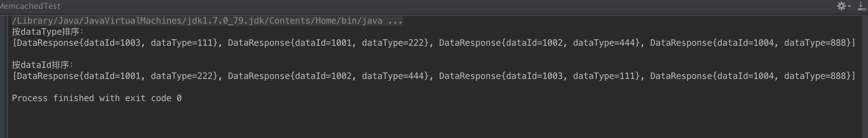Expand the folded java command line
Screen dimensions: 868x138
tap(207, 21)
